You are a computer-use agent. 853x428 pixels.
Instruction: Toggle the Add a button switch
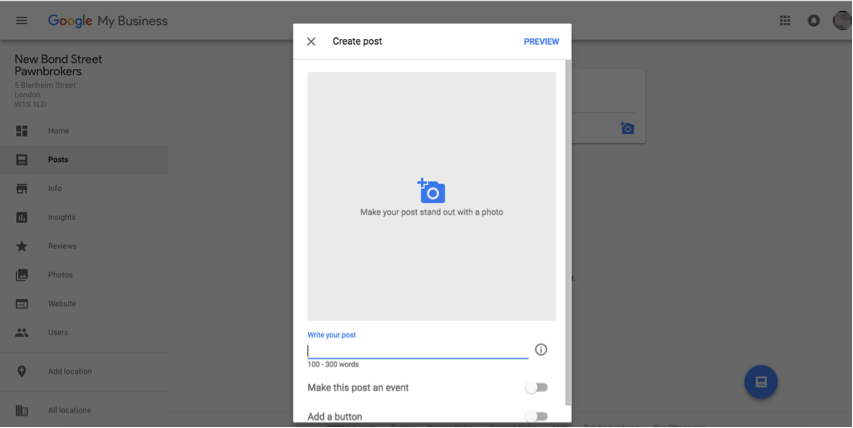[x=536, y=416]
